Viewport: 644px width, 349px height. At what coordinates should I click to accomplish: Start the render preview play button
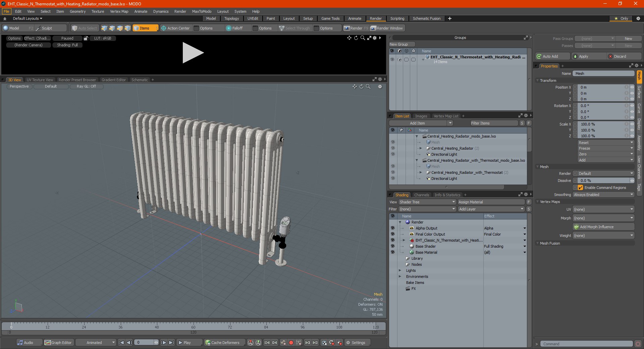coord(193,53)
